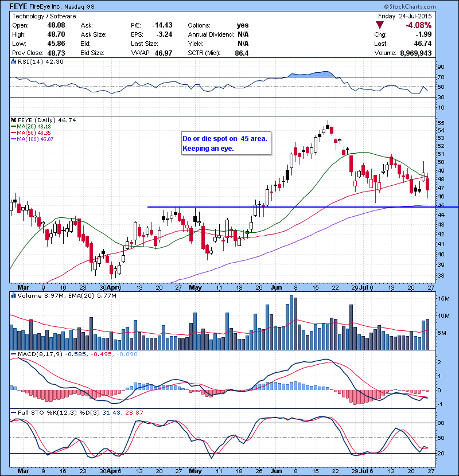Click the VWAP value 46.97
This screenshot has width=459, height=476.
[164, 53]
